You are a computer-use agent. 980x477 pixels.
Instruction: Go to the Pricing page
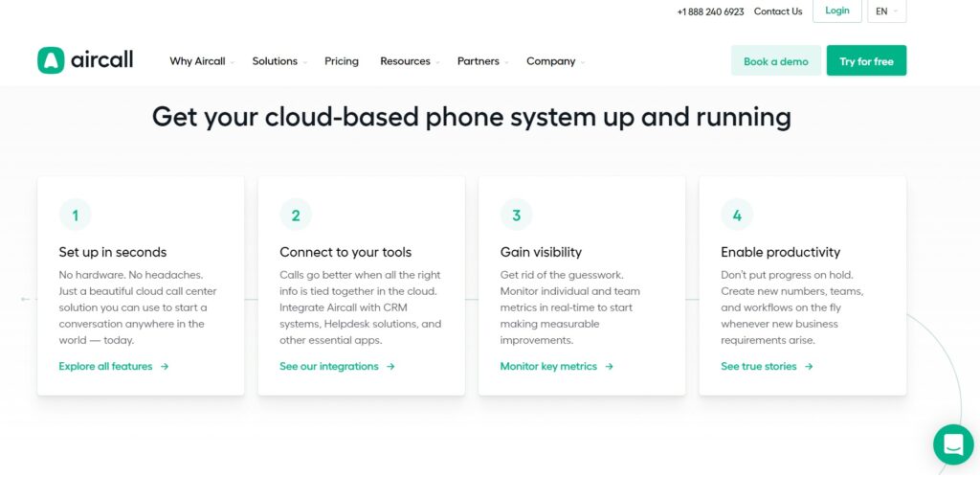coord(342,61)
